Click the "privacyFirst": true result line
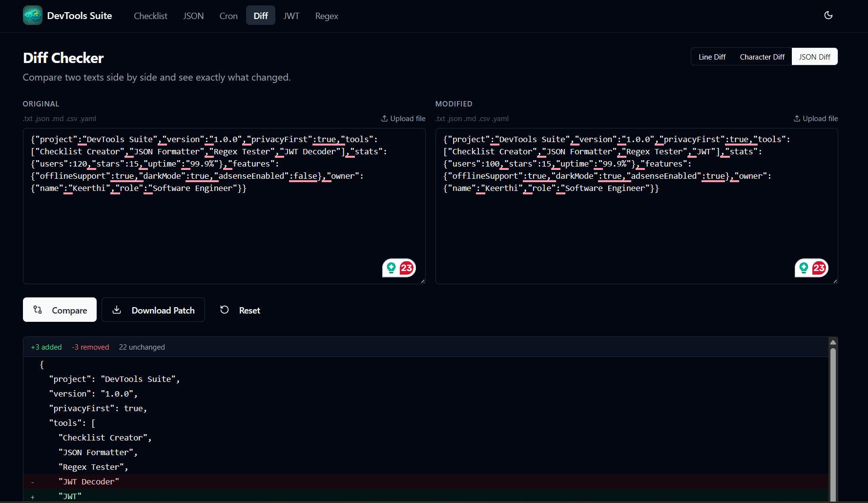Viewport: 868px width, 503px height. [426, 408]
